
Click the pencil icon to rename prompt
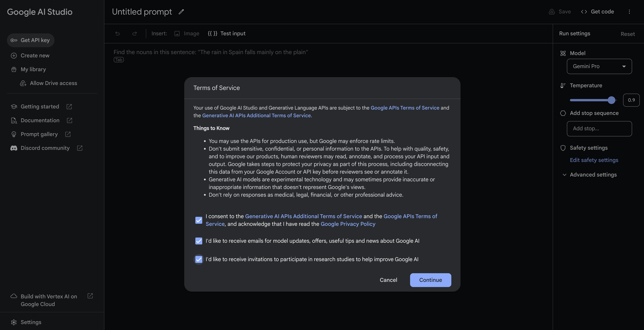click(x=181, y=12)
